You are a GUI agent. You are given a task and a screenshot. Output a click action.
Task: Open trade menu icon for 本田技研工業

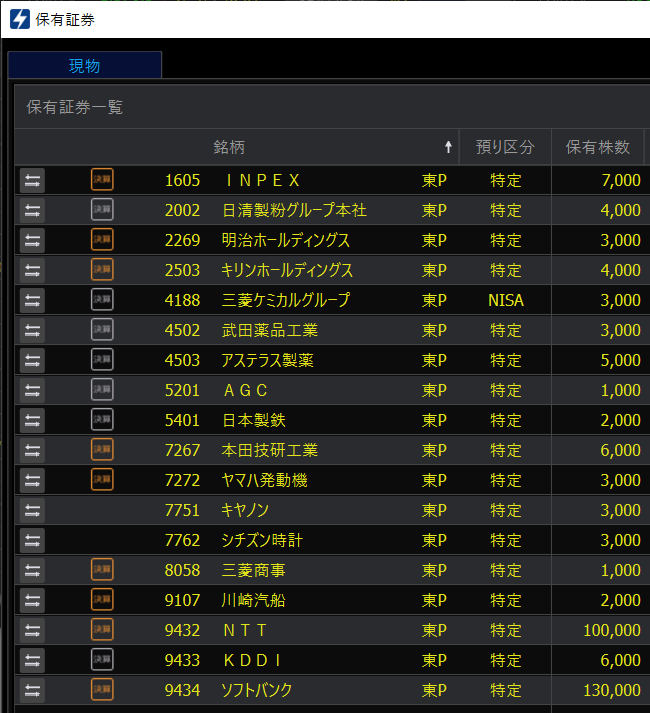32,451
